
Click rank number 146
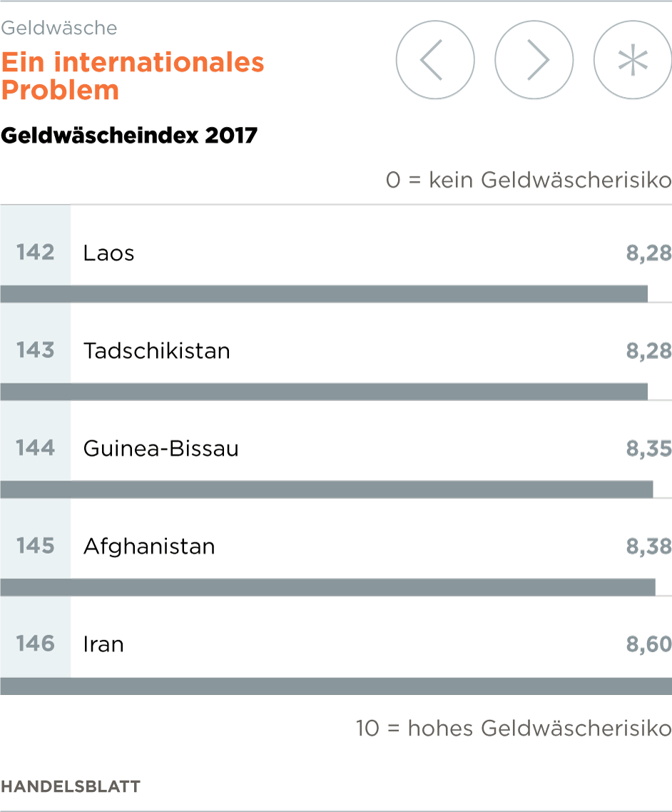click(x=36, y=644)
